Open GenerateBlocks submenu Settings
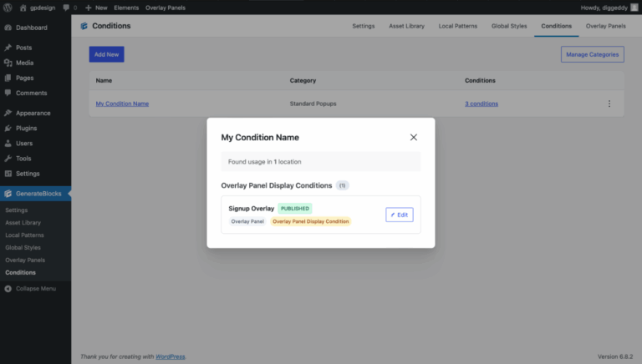The width and height of the screenshot is (642, 364). pyautogui.click(x=17, y=210)
